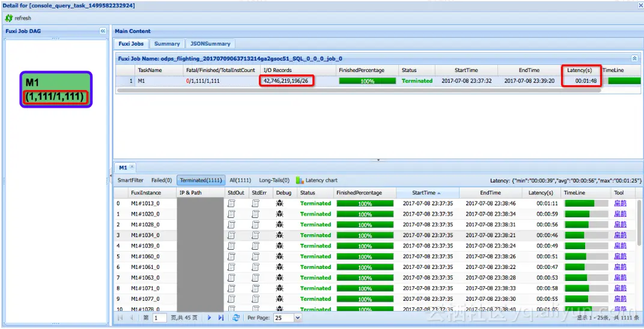Select instance row M1#1063_0
The width and height of the screenshot is (644, 329).
pos(375,278)
